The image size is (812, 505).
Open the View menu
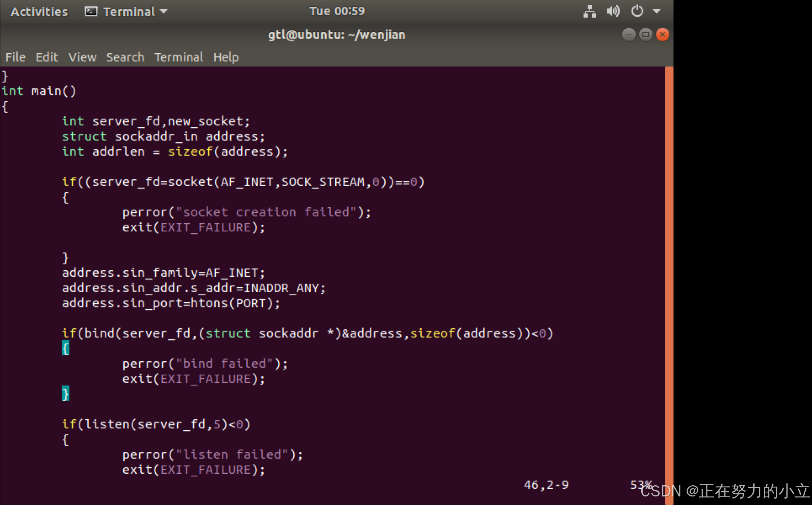pos(82,57)
